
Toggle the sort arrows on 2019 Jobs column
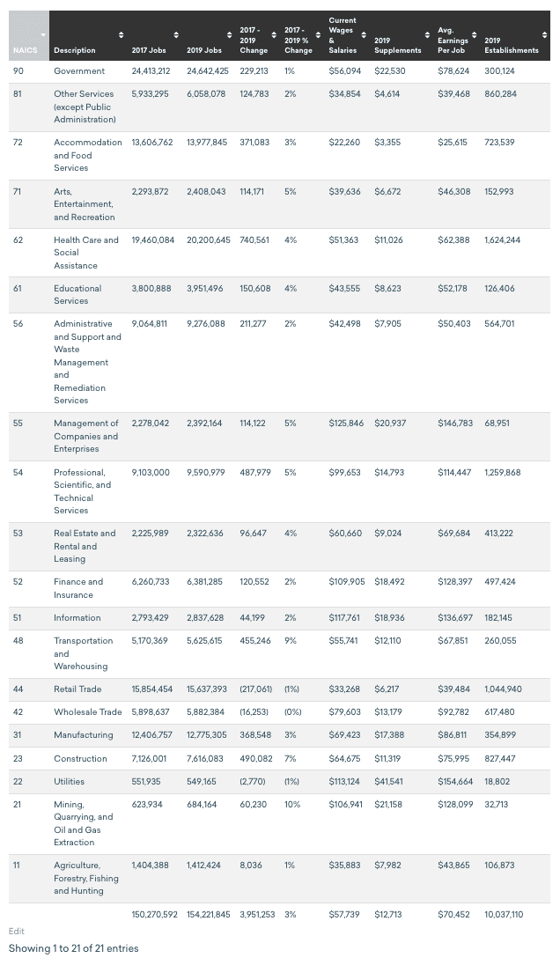coord(229,34)
